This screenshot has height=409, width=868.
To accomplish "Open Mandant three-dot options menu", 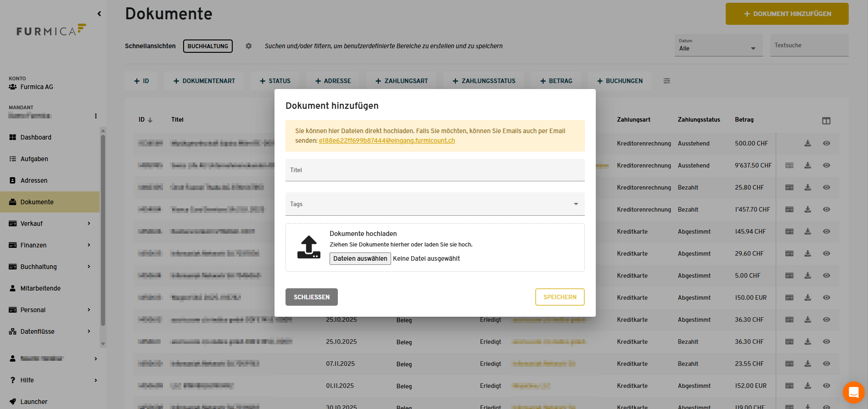I will pos(95,116).
